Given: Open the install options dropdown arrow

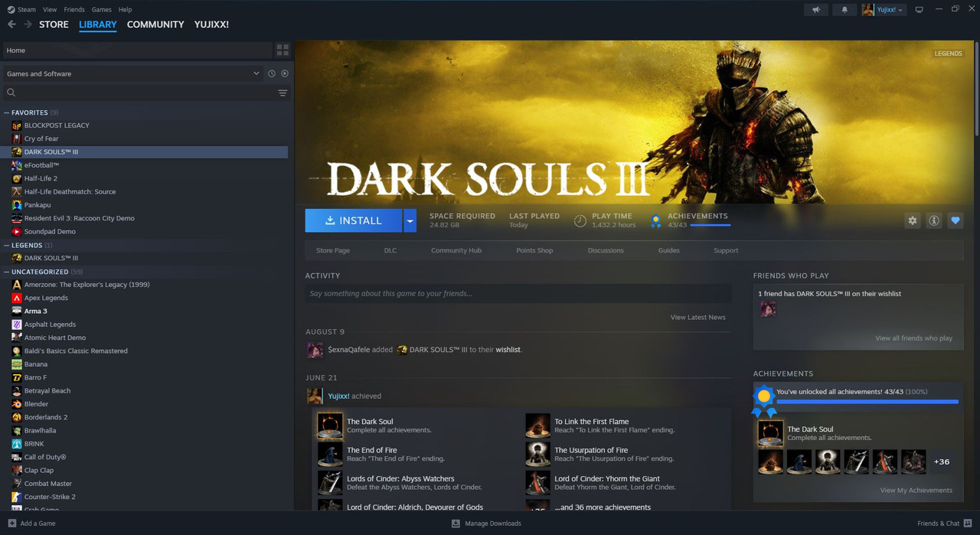Looking at the screenshot, I should pyautogui.click(x=410, y=220).
